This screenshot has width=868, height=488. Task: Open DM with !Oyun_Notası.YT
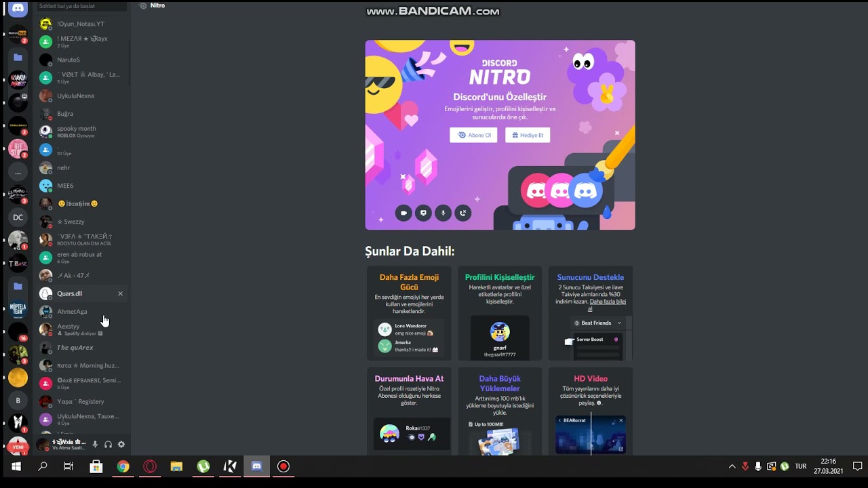81,24
